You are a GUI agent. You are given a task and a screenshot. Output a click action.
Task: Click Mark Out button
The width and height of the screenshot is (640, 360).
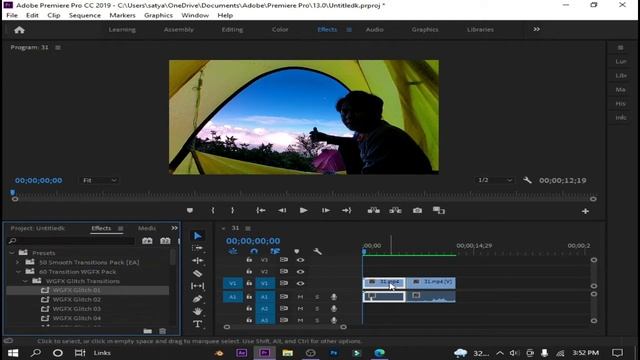point(233,211)
